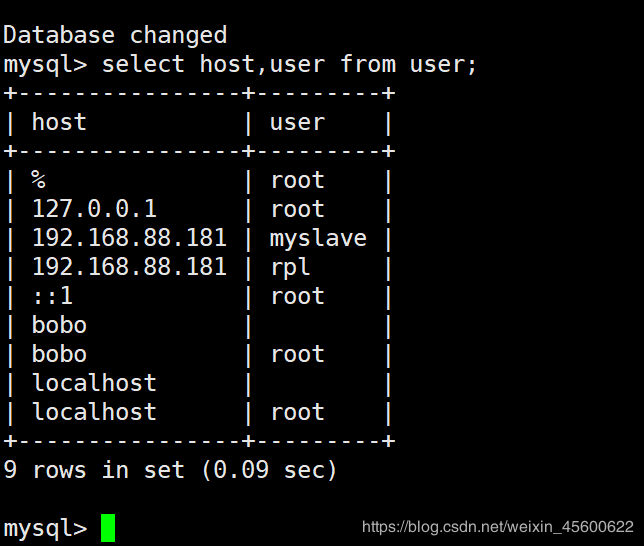Open the blog.csdn.net watermark link
This screenshot has width=644, height=546.
coord(497,527)
